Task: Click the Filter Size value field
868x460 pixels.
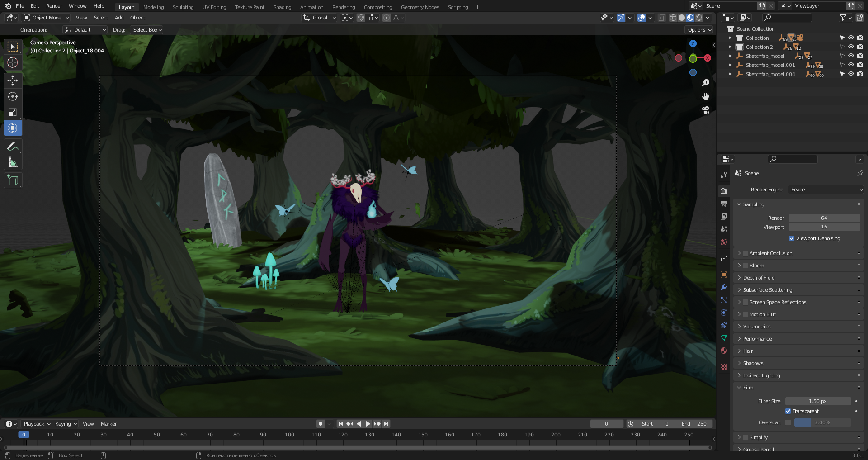Action: pos(817,401)
